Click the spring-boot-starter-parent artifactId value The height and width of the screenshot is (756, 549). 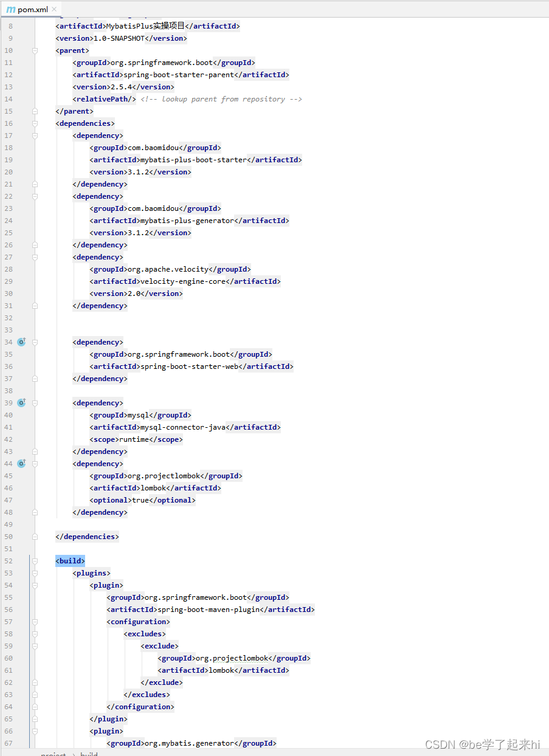point(178,75)
